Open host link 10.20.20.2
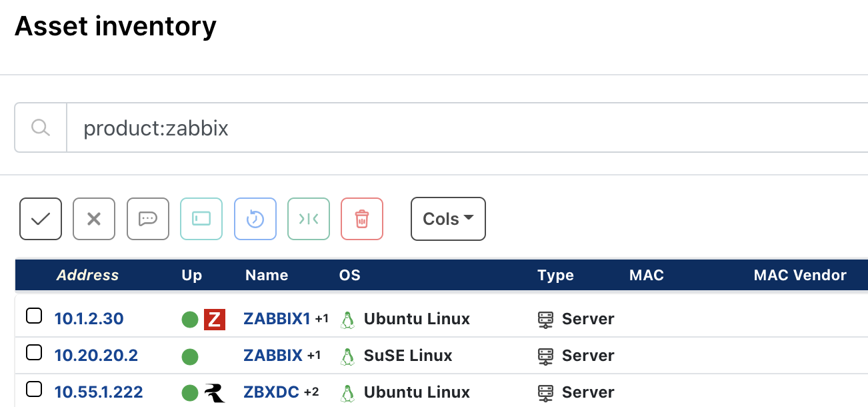The height and width of the screenshot is (407, 868). [96, 356]
